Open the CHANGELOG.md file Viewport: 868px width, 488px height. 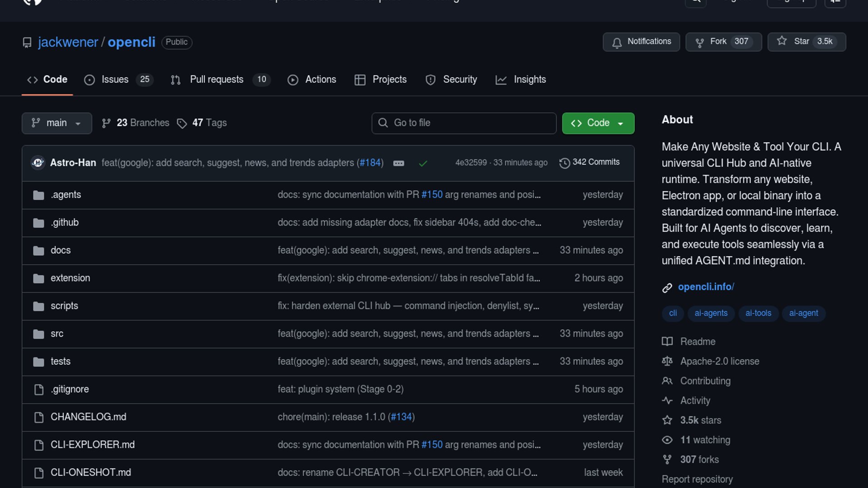88,417
